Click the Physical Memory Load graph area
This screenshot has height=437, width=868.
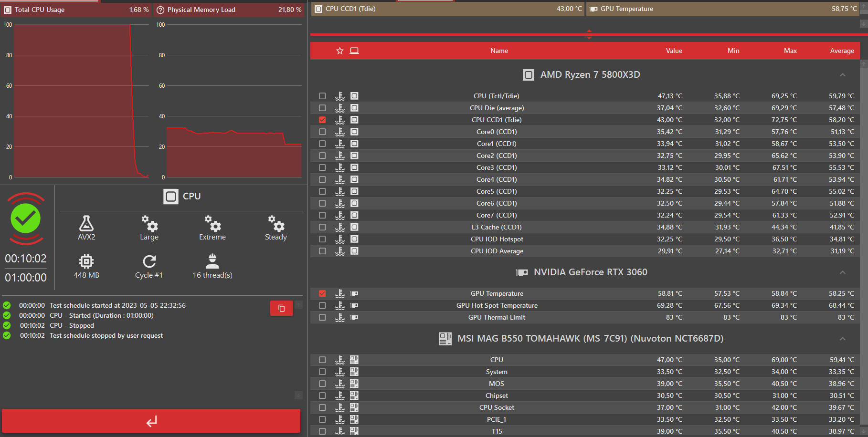click(x=234, y=101)
